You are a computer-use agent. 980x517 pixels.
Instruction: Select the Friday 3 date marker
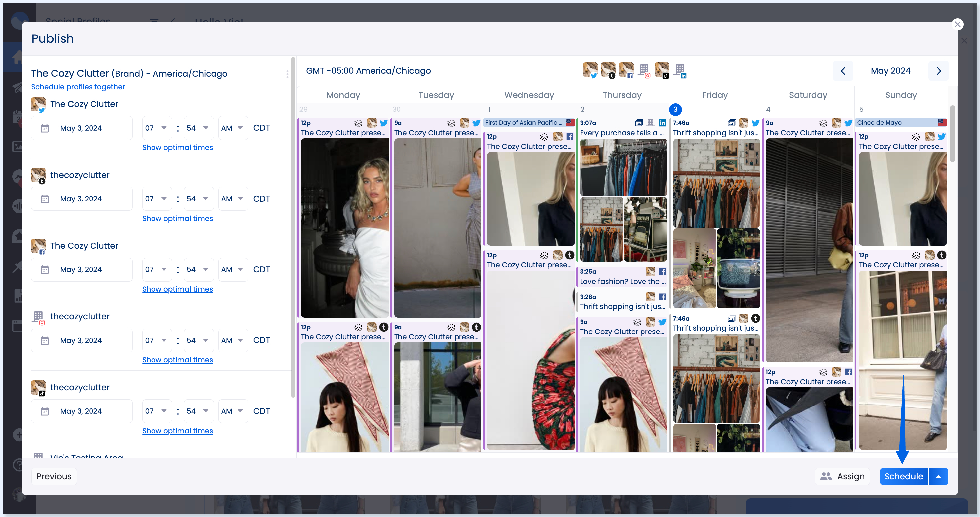coord(675,109)
